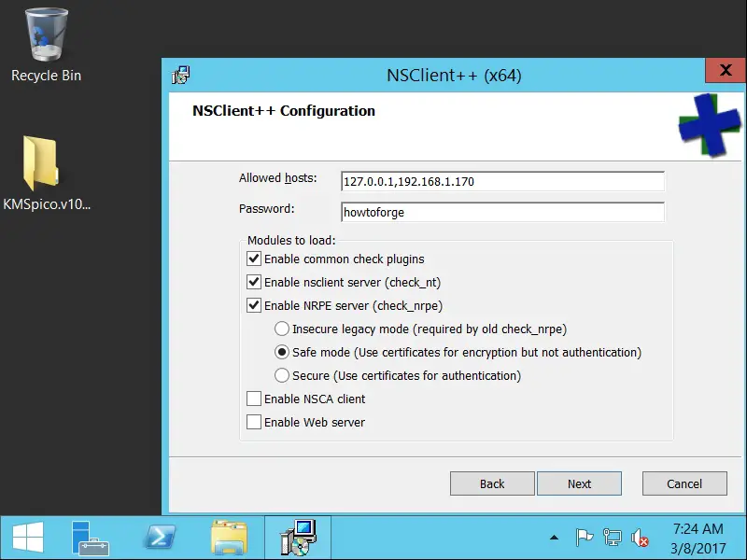Go Back to the previous step
Viewport: 747px width, 560px height.
[x=492, y=483]
